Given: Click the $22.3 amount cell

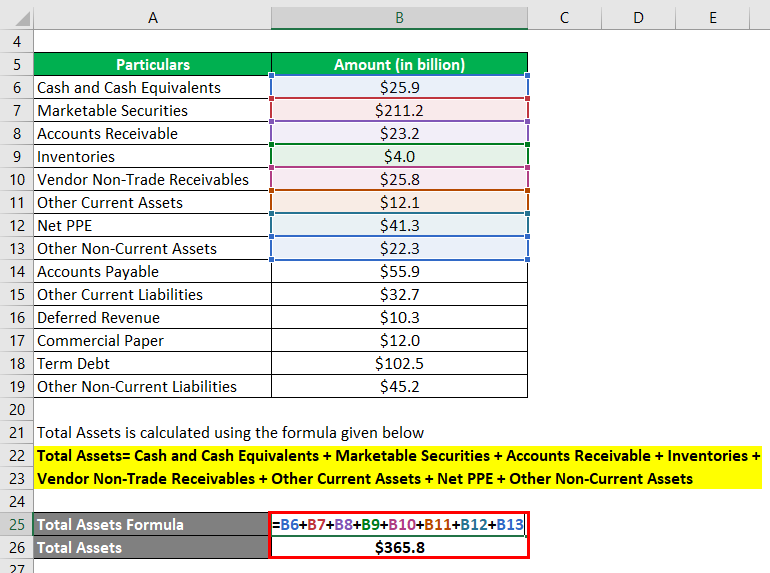Looking at the screenshot, I should [399, 248].
